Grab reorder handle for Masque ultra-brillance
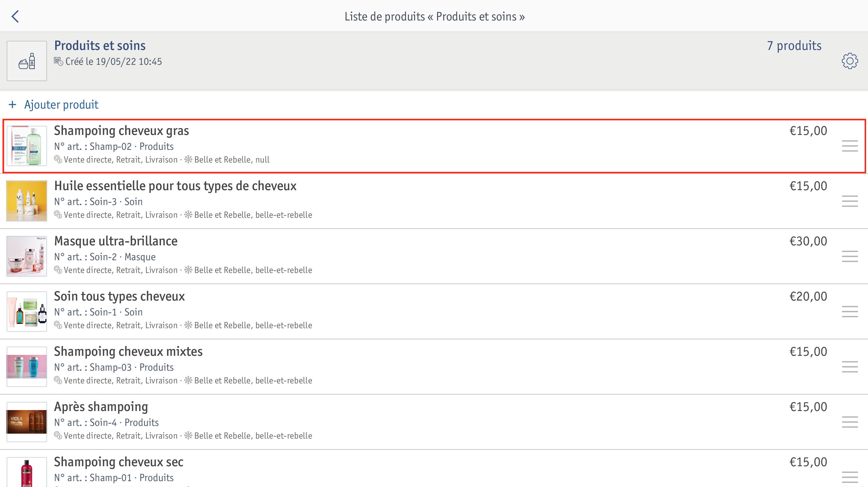868x487 pixels. [849, 257]
